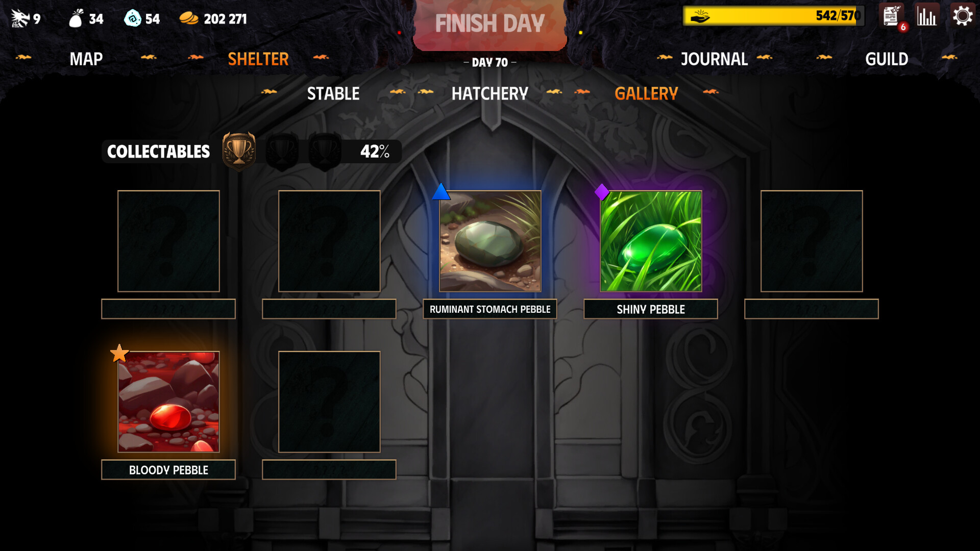This screenshot has width=980, height=551.
Task: Select the bronze trophy icon
Action: (x=239, y=151)
